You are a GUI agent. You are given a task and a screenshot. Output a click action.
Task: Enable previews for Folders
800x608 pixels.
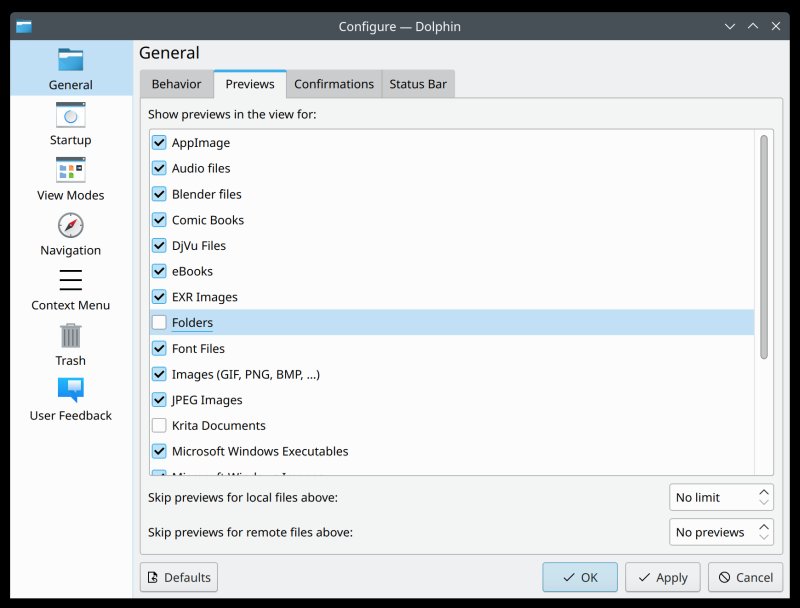tap(159, 323)
